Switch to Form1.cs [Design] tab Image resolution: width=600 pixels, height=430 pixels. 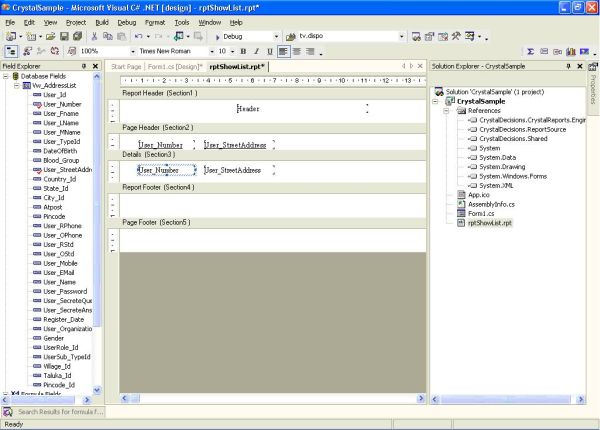point(175,67)
